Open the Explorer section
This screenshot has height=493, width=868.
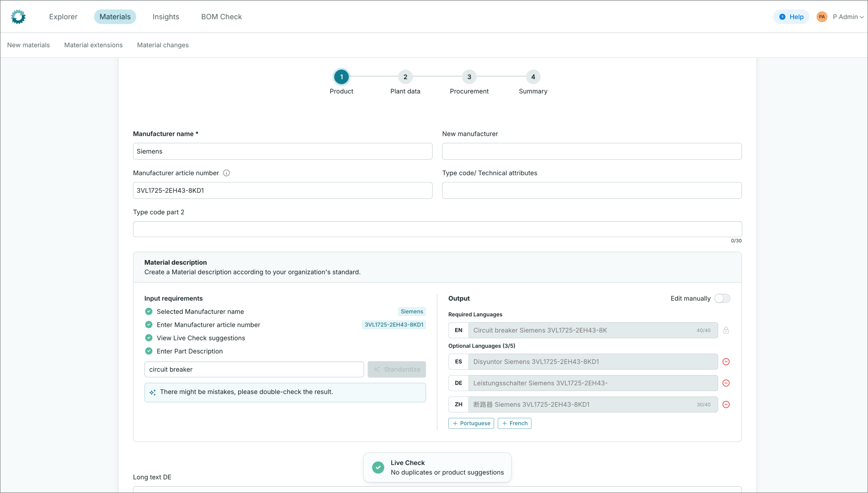coord(63,17)
